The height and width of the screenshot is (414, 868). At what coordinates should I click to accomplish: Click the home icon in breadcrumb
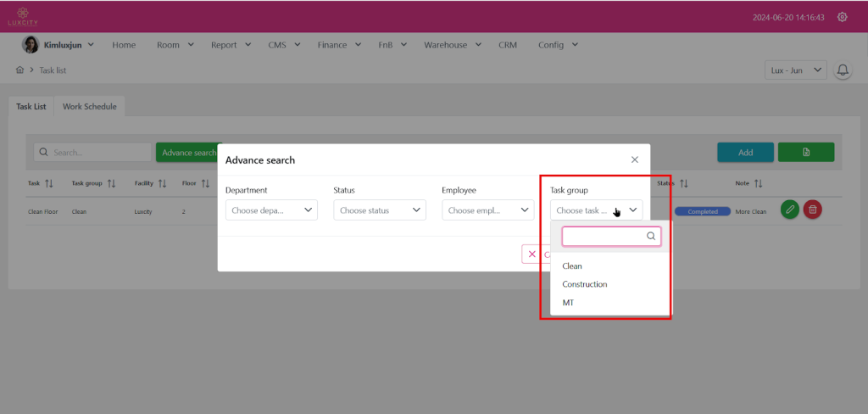point(19,70)
